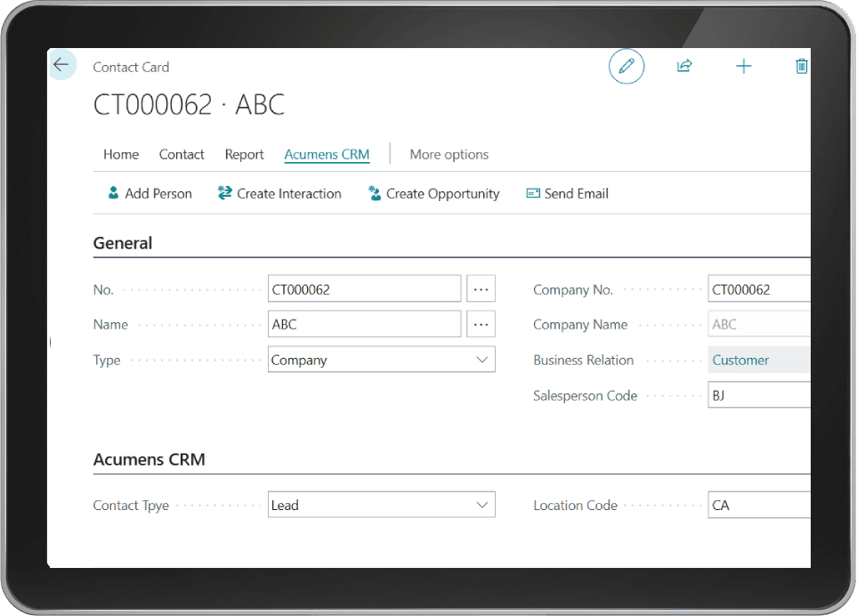Screen dimensions: 857x616
Task: Click the Add Person icon
Action: [x=113, y=193]
